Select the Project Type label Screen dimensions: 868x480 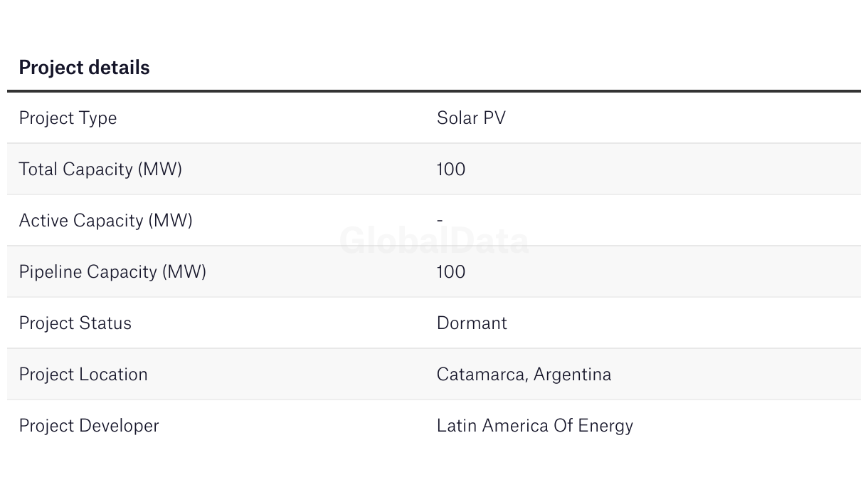click(68, 118)
